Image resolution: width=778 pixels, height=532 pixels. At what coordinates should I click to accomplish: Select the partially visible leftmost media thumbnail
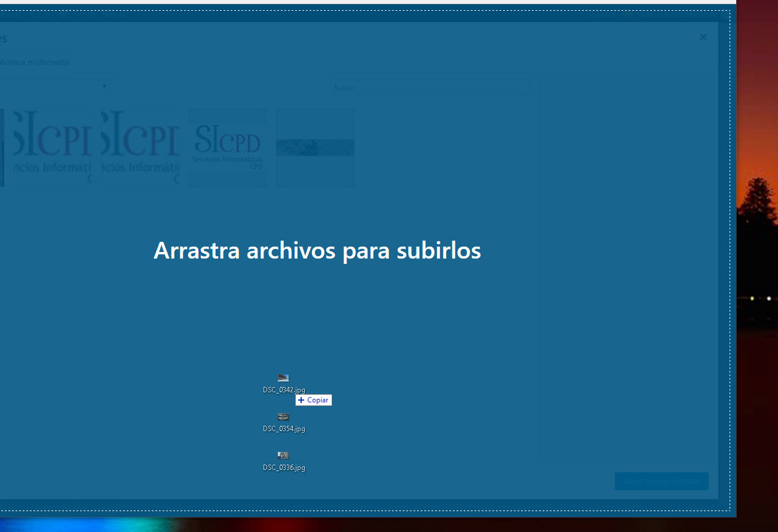coord(2,147)
